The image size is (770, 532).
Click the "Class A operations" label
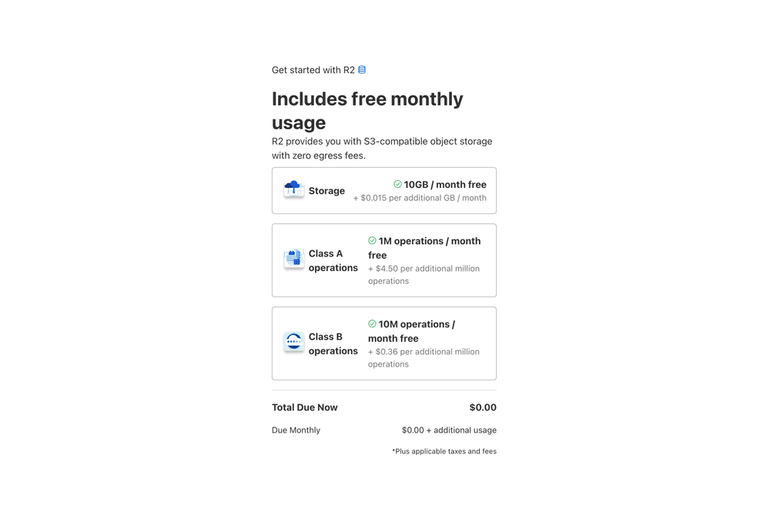[x=333, y=260]
